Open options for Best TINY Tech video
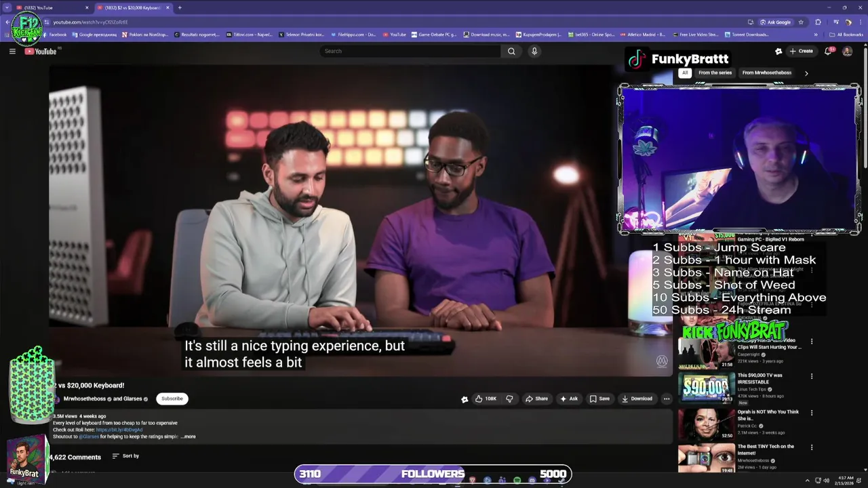The height and width of the screenshot is (488, 868). [812, 447]
